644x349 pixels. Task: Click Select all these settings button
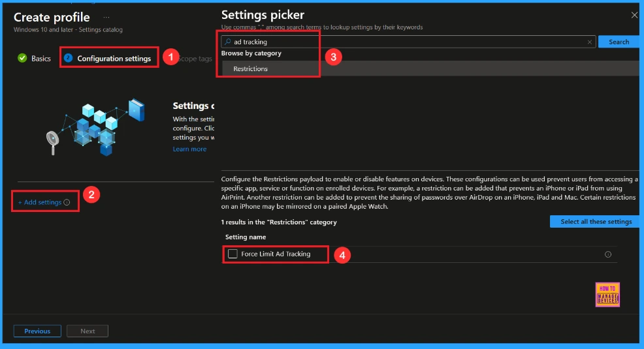(x=595, y=221)
